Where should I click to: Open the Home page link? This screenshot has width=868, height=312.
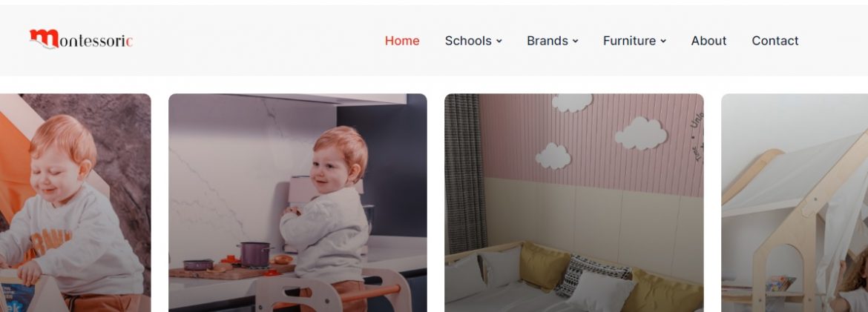402,41
